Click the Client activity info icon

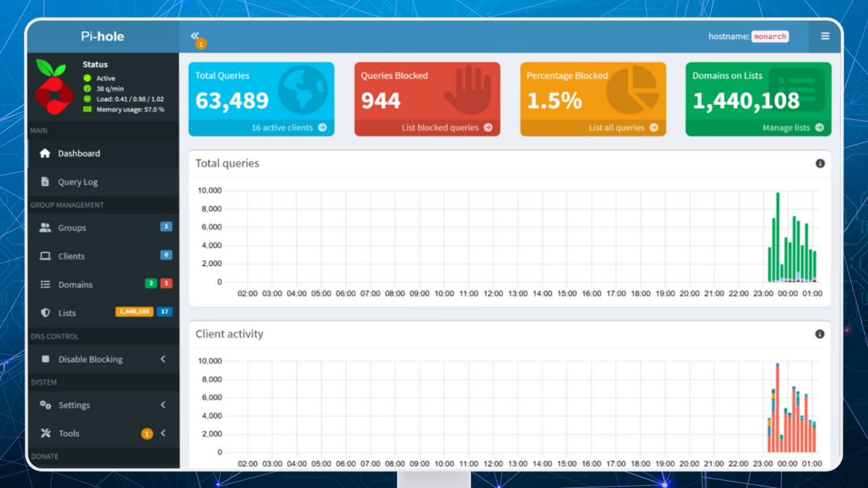click(x=820, y=334)
